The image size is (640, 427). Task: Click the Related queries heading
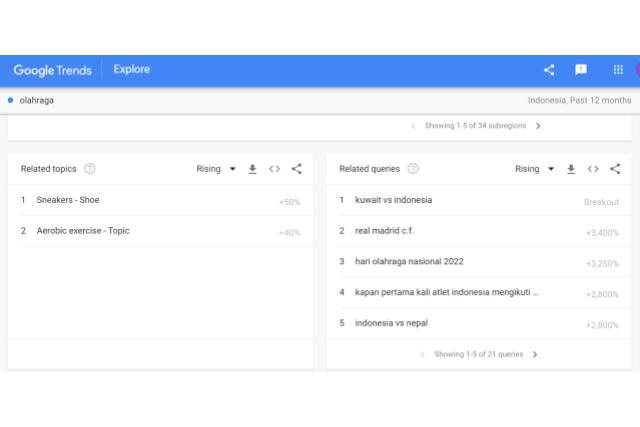369,169
